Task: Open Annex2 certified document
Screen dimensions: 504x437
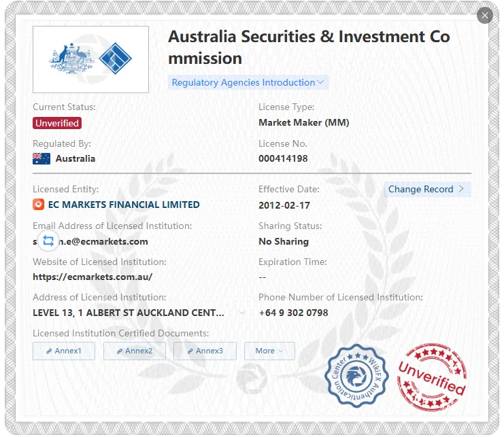Action: coord(135,351)
